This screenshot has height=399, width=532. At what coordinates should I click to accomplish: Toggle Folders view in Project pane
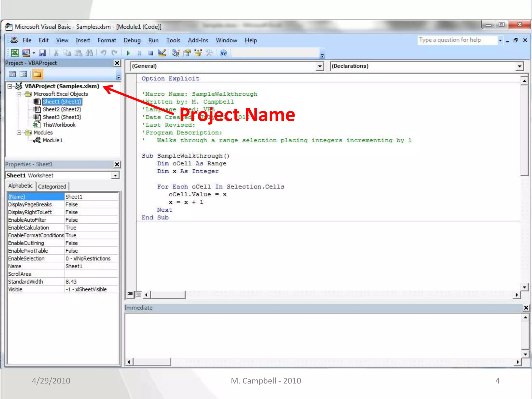pyautogui.click(x=37, y=74)
